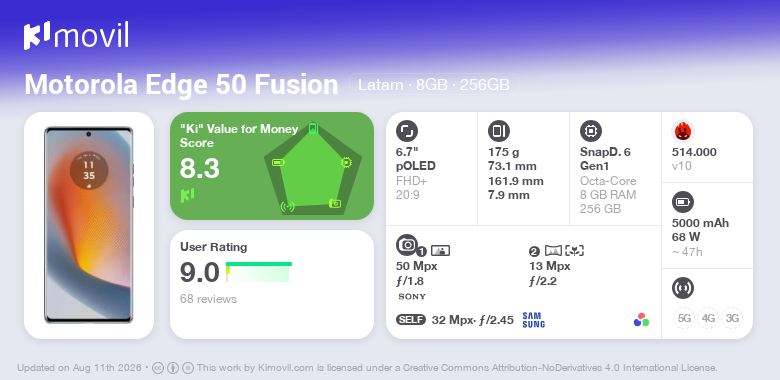Click the AnTuTu benchmark icon
Viewport: 780px width, 380px height.
coord(682,131)
